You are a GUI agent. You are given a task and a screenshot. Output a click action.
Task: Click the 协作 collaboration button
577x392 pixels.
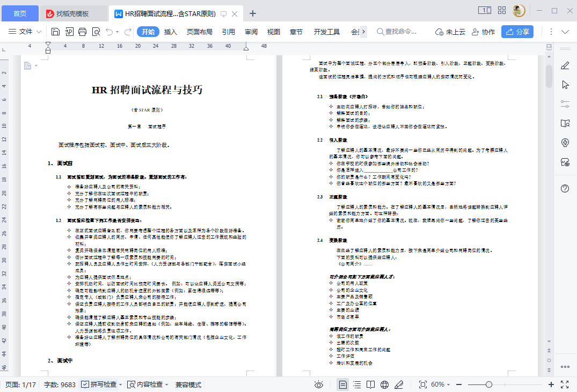pos(484,32)
